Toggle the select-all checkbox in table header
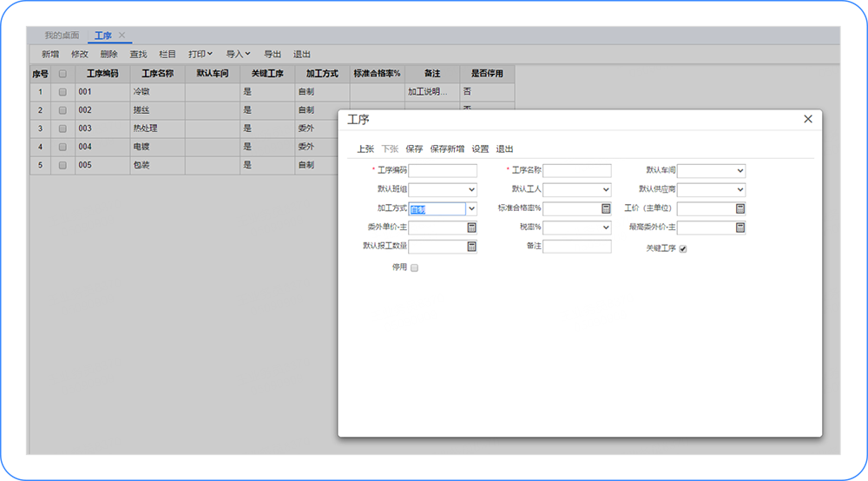 pyautogui.click(x=62, y=74)
